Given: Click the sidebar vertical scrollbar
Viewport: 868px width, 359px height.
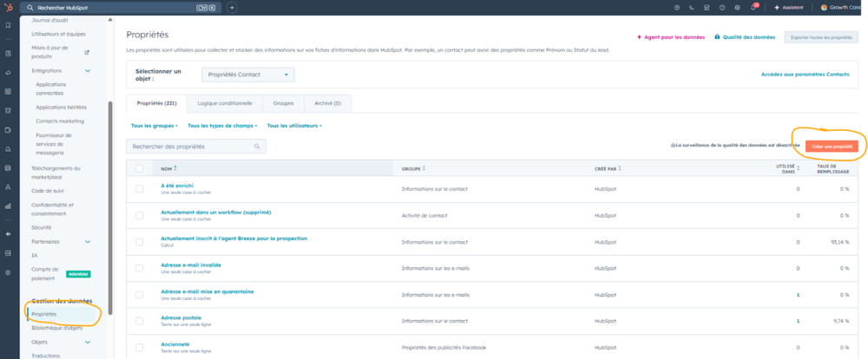Looking at the screenshot, I should (x=110, y=207).
